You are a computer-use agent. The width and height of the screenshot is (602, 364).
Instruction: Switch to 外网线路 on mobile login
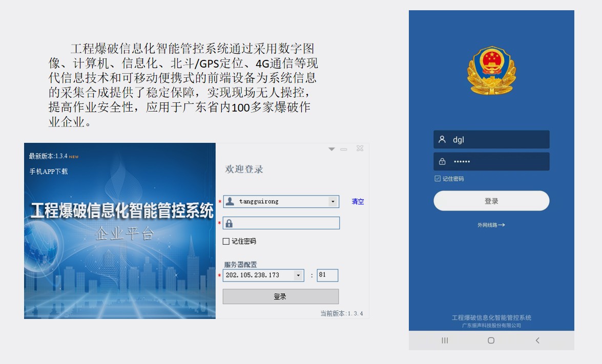(491, 225)
